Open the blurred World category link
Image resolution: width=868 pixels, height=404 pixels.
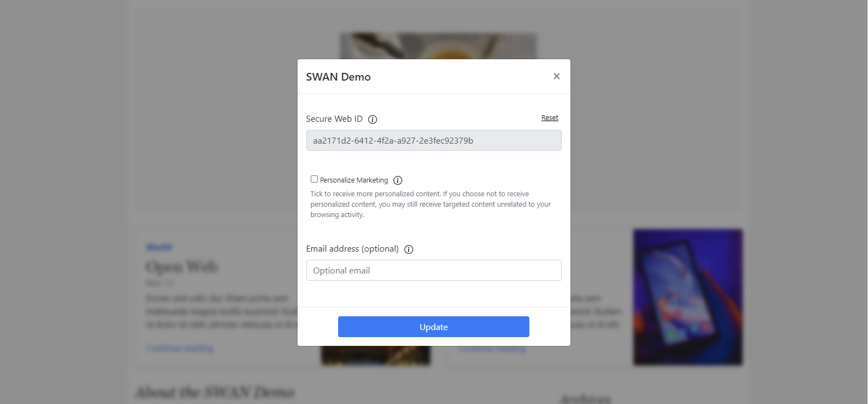[x=159, y=247]
